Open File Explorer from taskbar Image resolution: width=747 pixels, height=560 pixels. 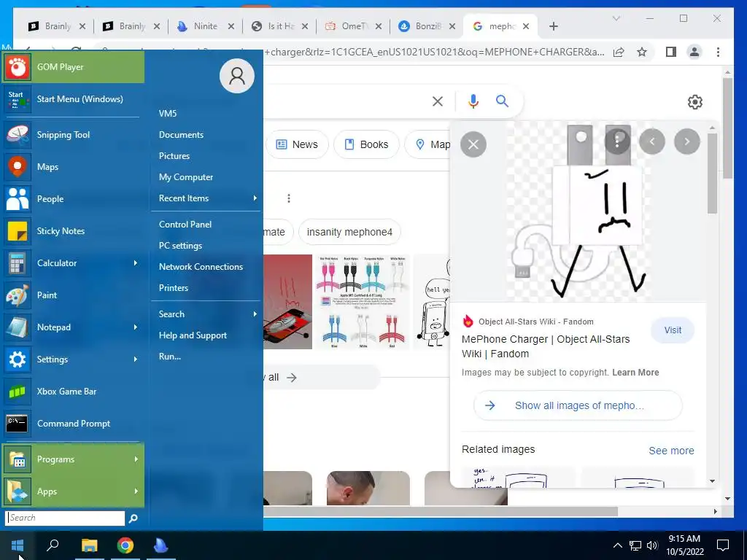[89, 545]
